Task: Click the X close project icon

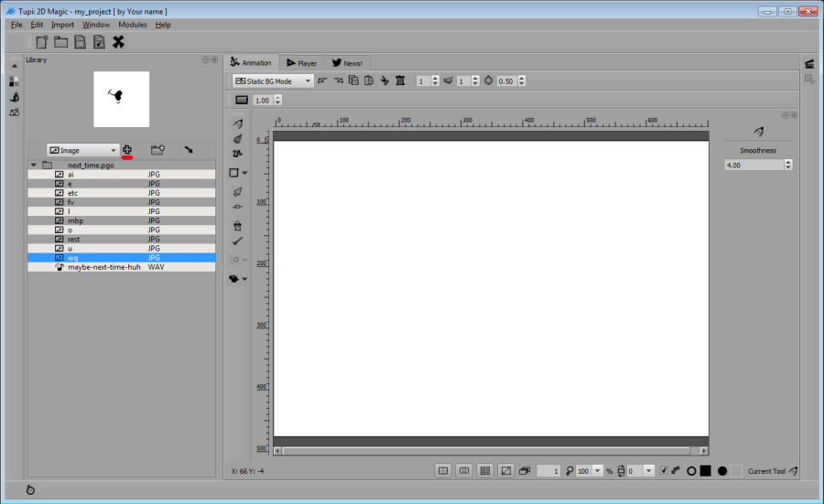Action: [118, 42]
